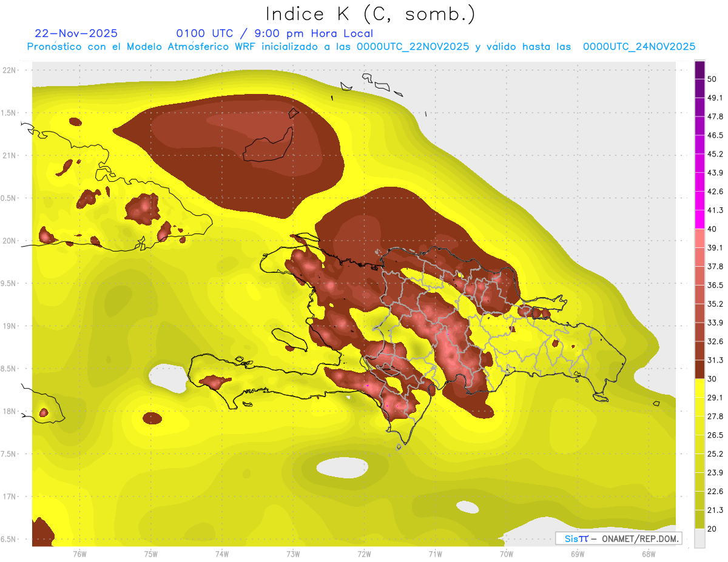Image resolution: width=728 pixels, height=562 pixels.
Task: Click the "22N" latitude axis label
Action: pyautogui.click(x=10, y=70)
